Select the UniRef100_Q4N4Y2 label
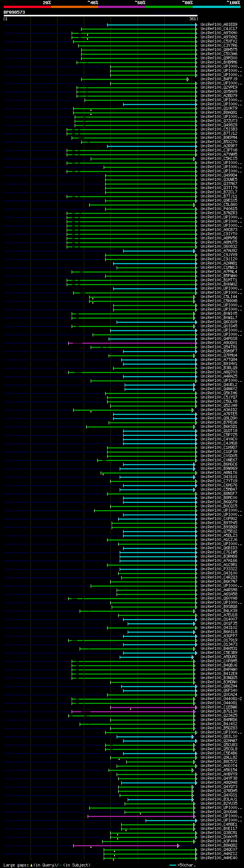 tap(219, 389)
